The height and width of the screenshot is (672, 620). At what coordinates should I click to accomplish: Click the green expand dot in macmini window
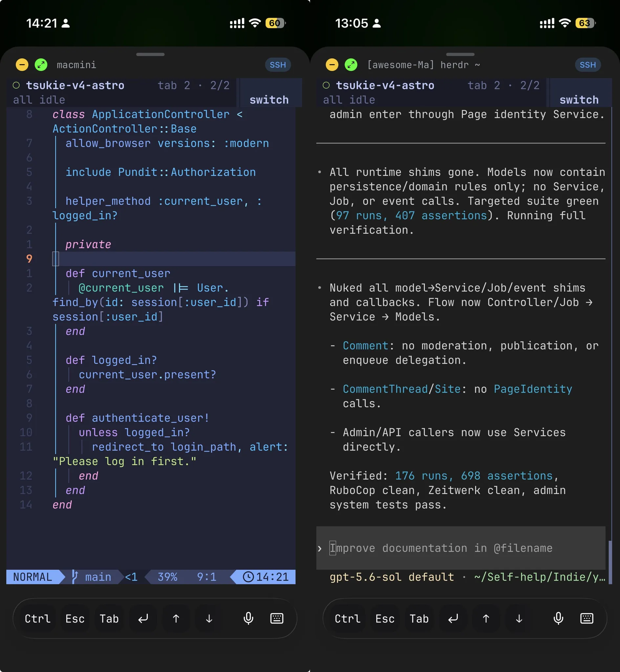tap(41, 64)
